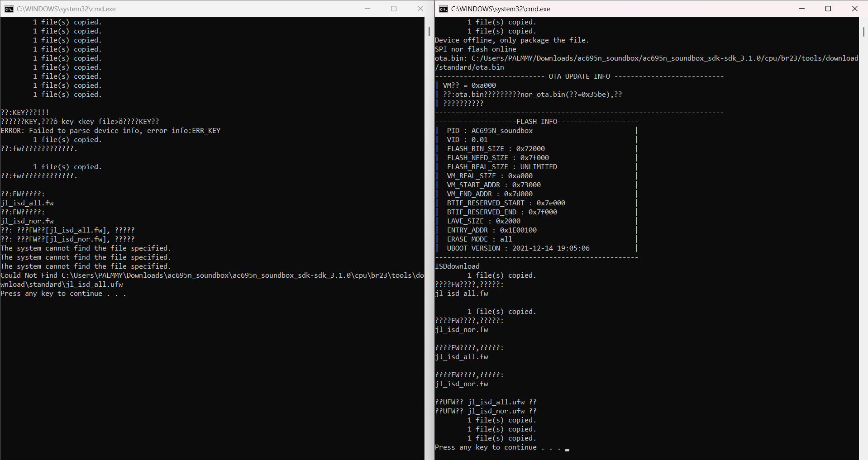868x460 pixels.
Task: Close the right cmd window with FLASH INFO
Action: click(854, 9)
